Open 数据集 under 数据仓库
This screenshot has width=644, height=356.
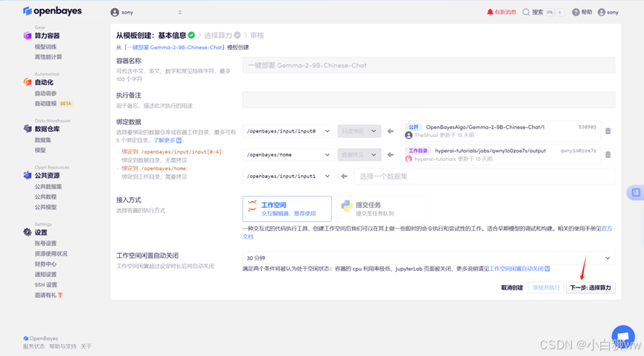pos(42,140)
